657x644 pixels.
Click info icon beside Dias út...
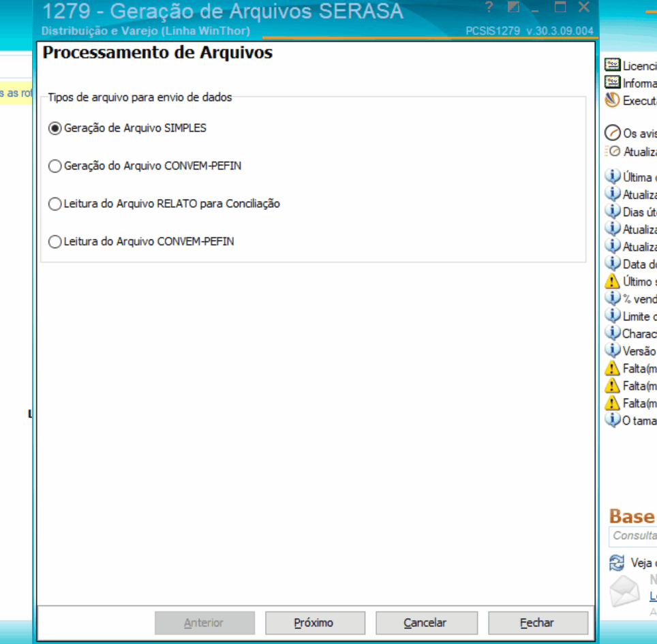click(613, 211)
